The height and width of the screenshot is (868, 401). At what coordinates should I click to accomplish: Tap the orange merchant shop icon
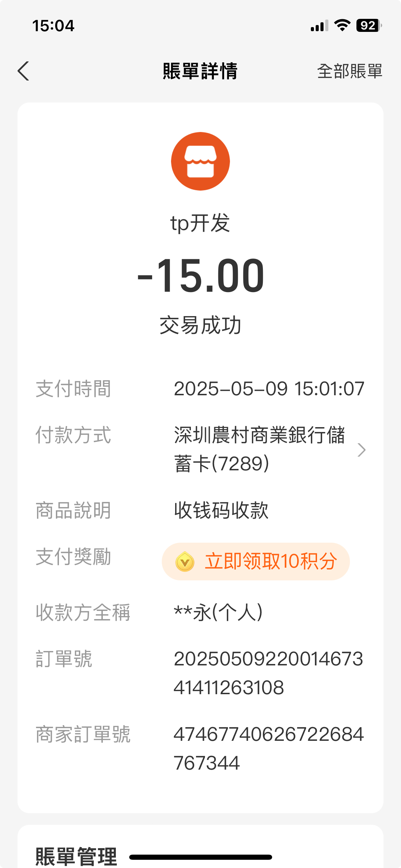tap(200, 161)
